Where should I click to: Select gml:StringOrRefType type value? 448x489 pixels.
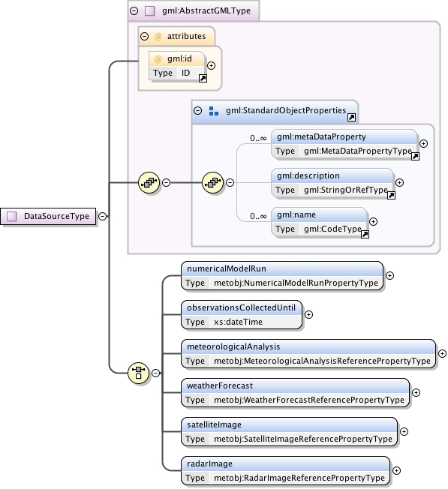pos(346,190)
